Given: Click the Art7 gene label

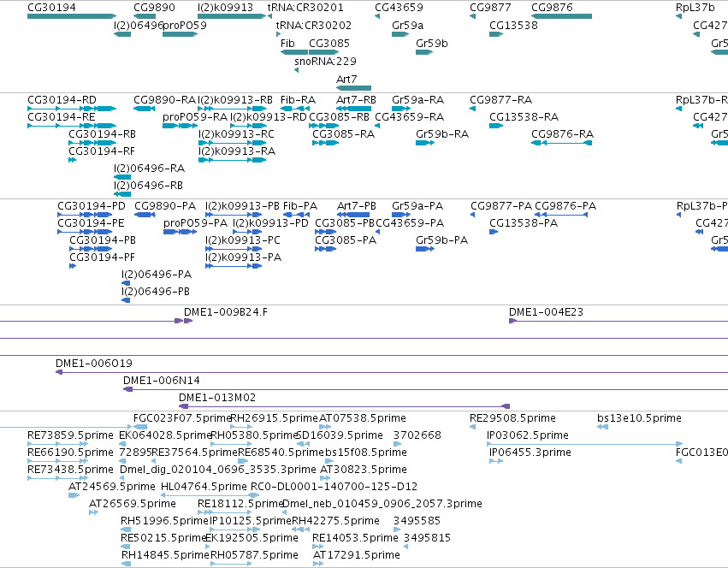Looking at the screenshot, I should coord(346,79).
